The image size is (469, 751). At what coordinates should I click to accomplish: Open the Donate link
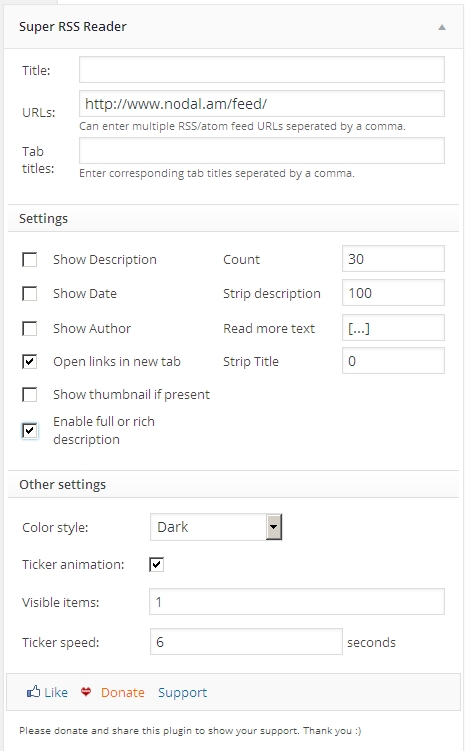(x=123, y=693)
